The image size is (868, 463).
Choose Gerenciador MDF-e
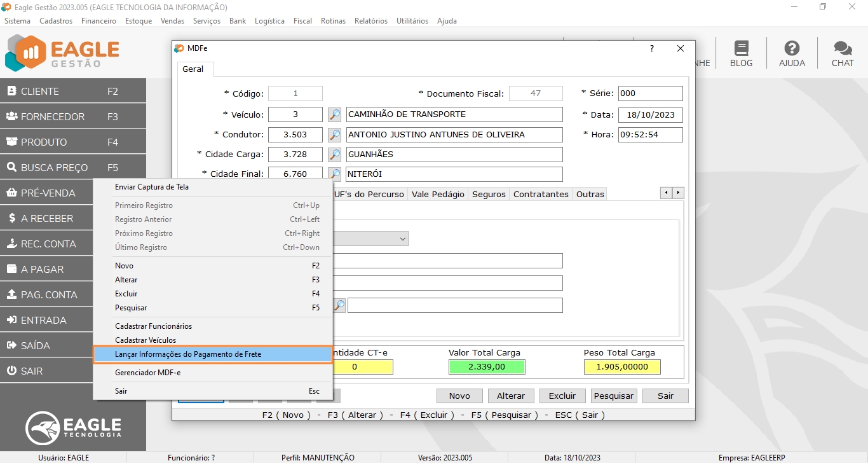pos(213,373)
